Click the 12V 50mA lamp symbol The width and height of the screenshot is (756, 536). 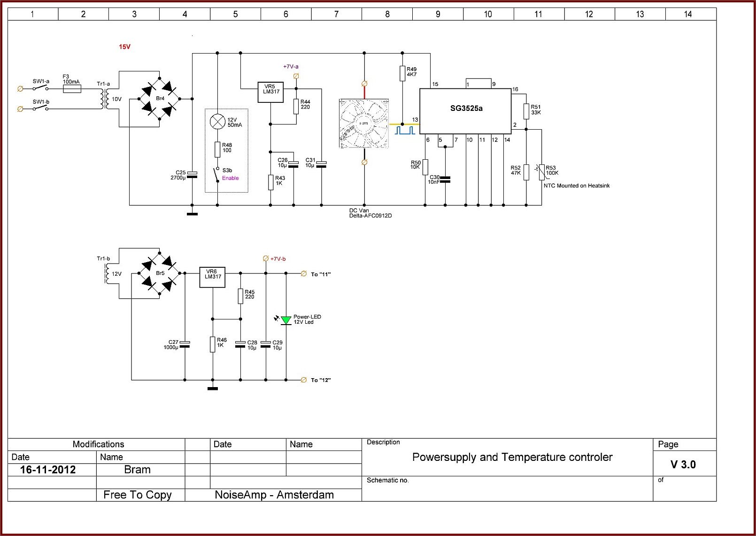[x=217, y=122]
